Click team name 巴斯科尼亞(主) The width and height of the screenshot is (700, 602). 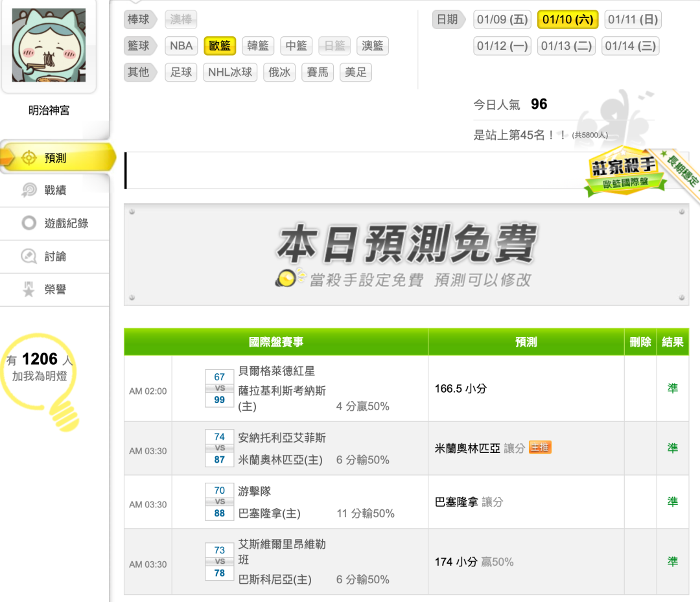(x=275, y=579)
